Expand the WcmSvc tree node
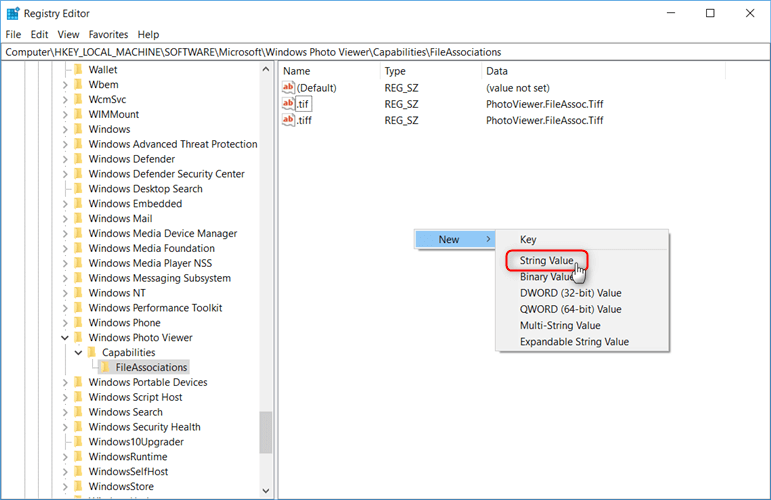Image resolution: width=771 pixels, height=500 pixels. tap(65, 99)
